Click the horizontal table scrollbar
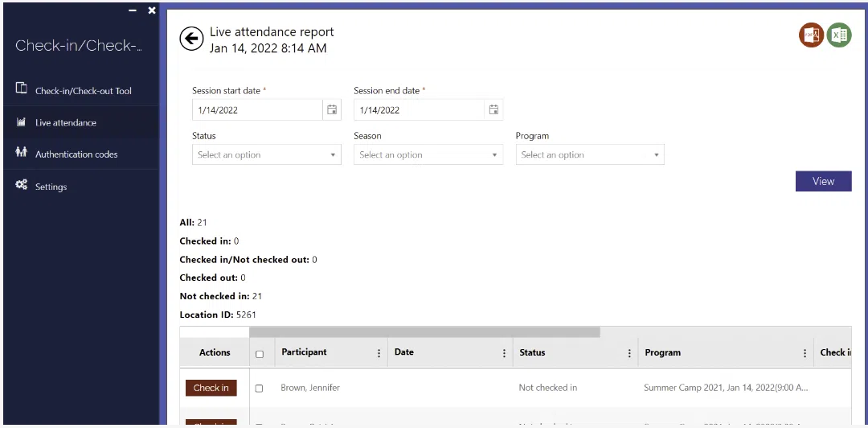This screenshot has width=868, height=428. pyautogui.click(x=424, y=331)
